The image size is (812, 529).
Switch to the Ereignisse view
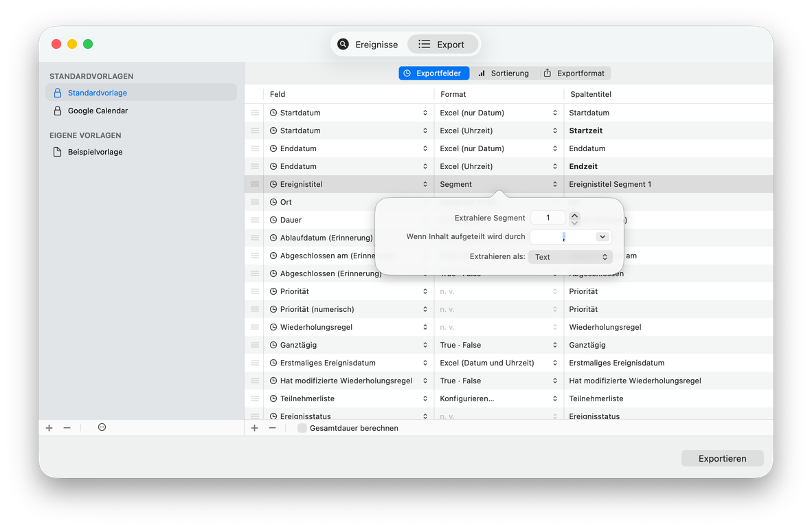coord(368,45)
